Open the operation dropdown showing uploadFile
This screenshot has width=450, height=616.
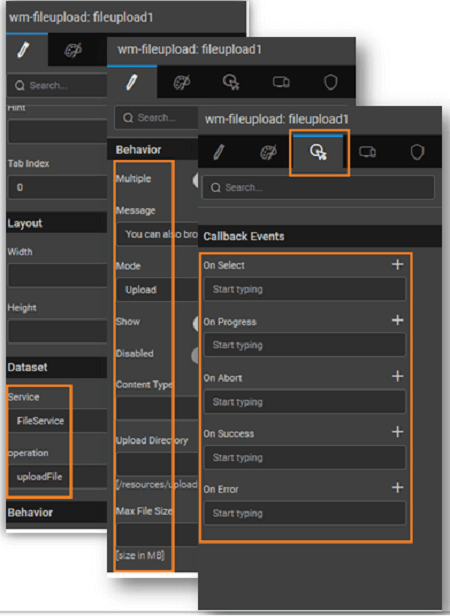58,477
